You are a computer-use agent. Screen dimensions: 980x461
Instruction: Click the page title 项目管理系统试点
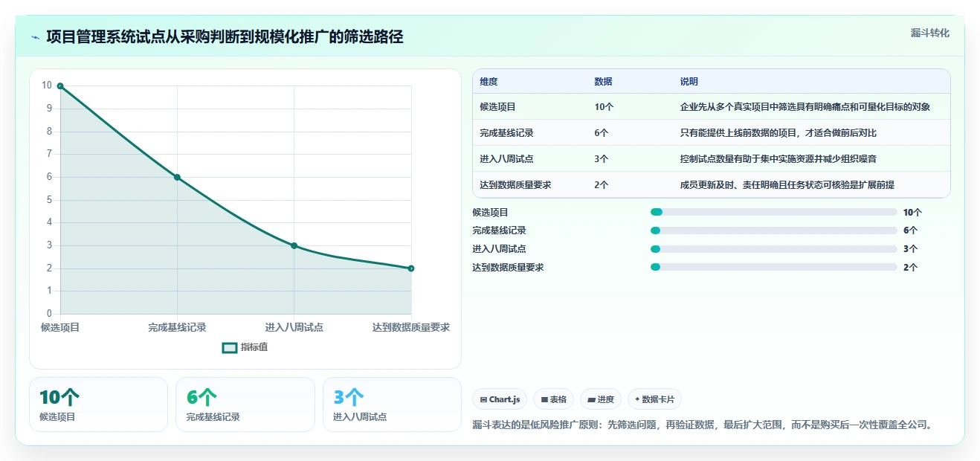tap(225, 36)
